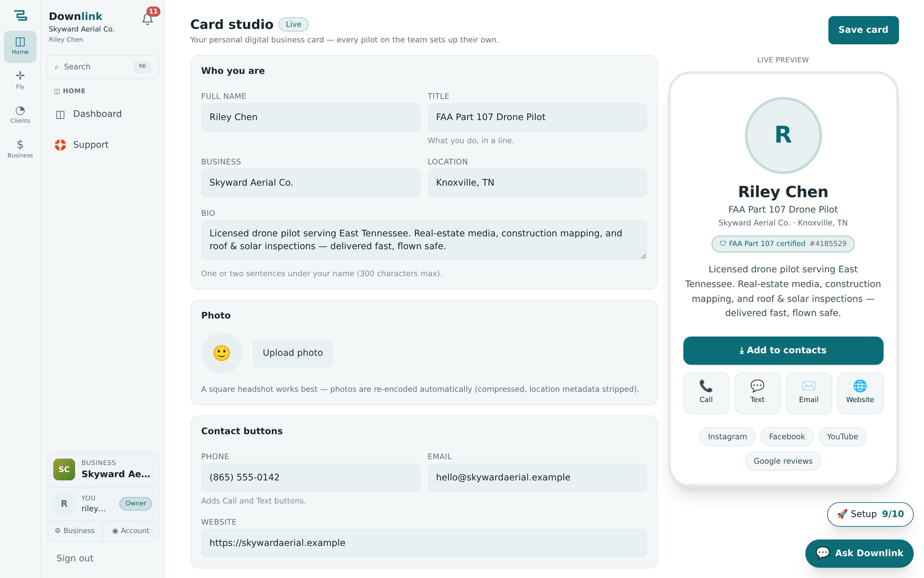Edit the Full Name field

point(311,117)
